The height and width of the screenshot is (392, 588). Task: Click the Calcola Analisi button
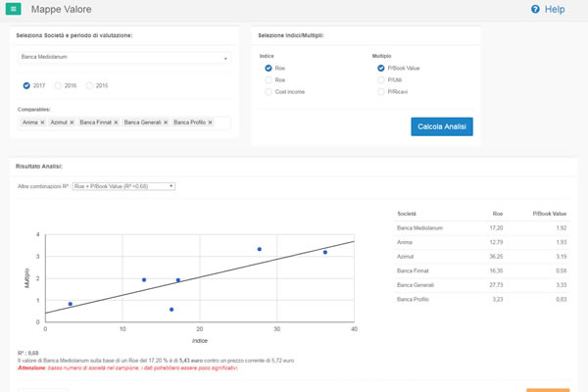click(x=442, y=126)
